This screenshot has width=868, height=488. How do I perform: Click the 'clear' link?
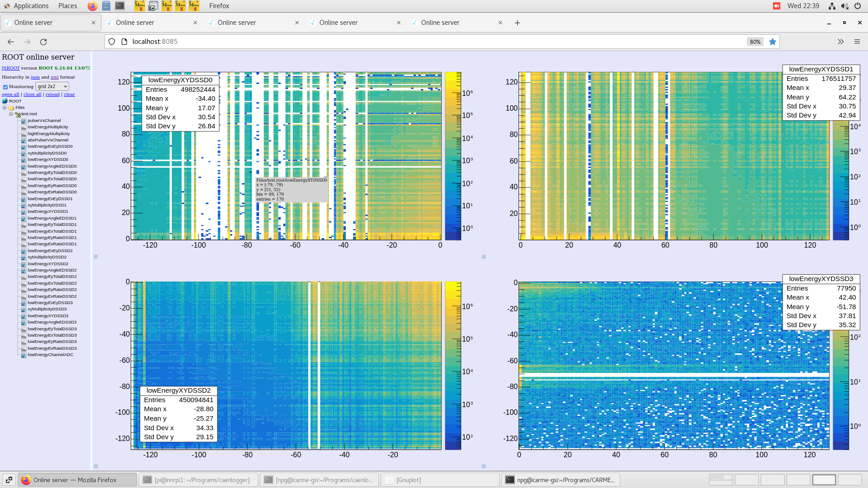point(69,94)
